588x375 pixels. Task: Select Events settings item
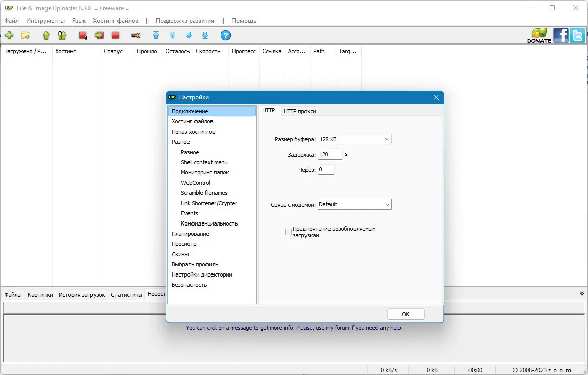pos(190,213)
